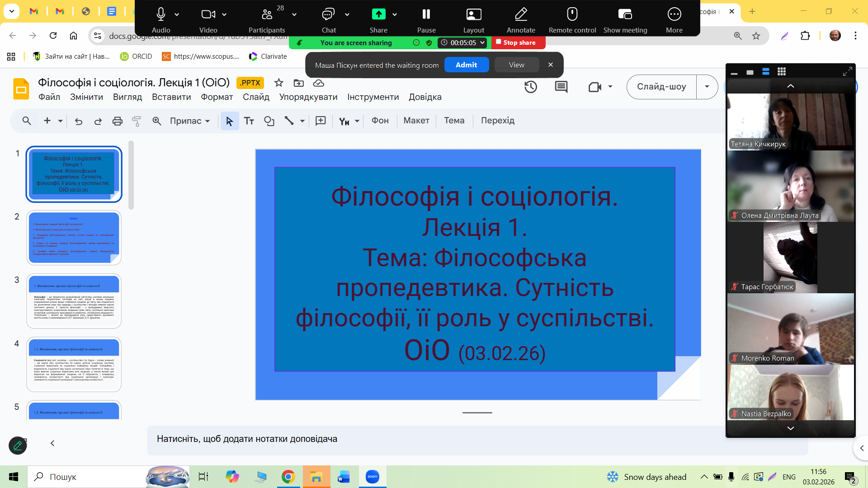Screen dimensions: 868x488
Task: Select the shape insert tool
Action: 269,121
